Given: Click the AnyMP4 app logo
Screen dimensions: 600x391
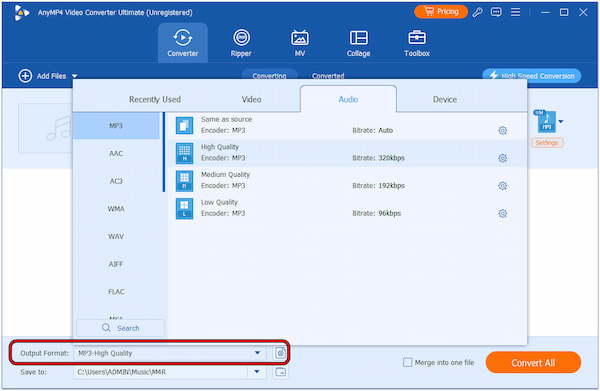Looking at the screenshot, I should pyautogui.click(x=21, y=13).
